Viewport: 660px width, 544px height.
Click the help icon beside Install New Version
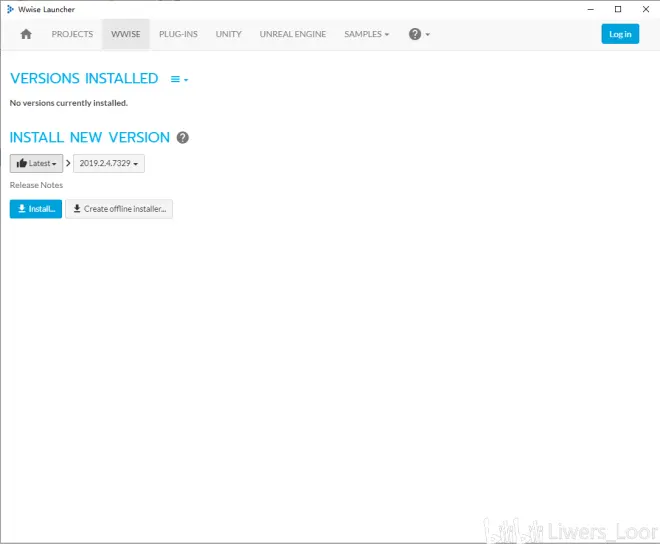click(183, 138)
